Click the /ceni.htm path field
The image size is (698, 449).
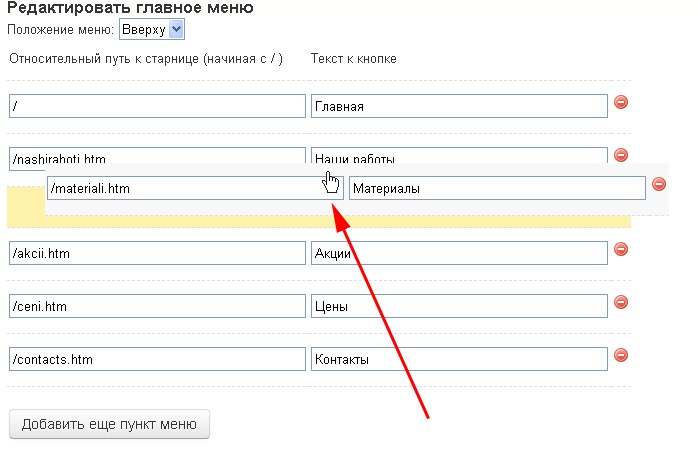(157, 306)
